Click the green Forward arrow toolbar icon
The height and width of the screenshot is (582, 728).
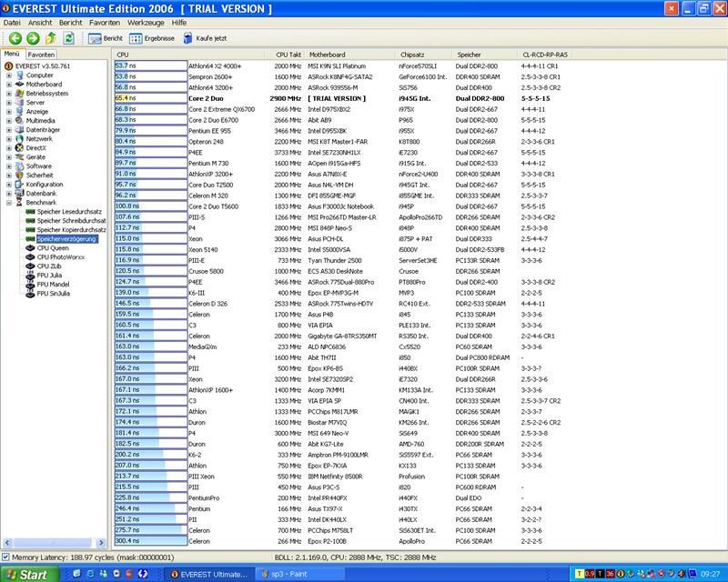33,38
